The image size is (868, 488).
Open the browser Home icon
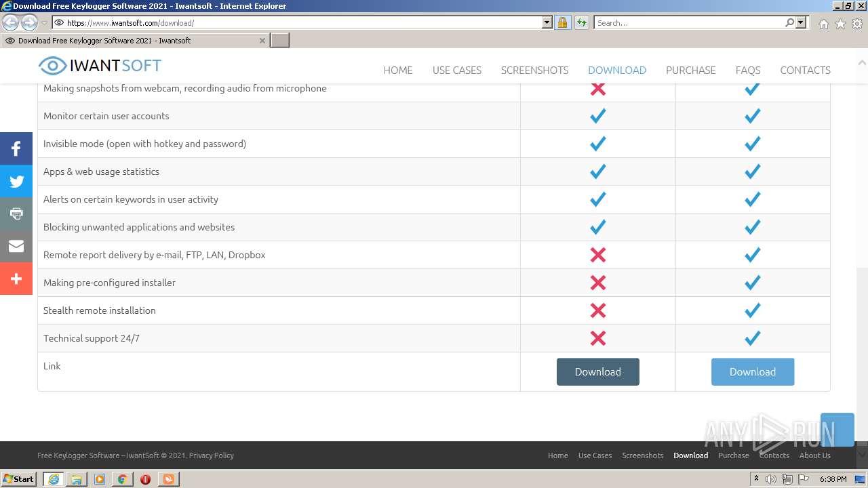823,24
